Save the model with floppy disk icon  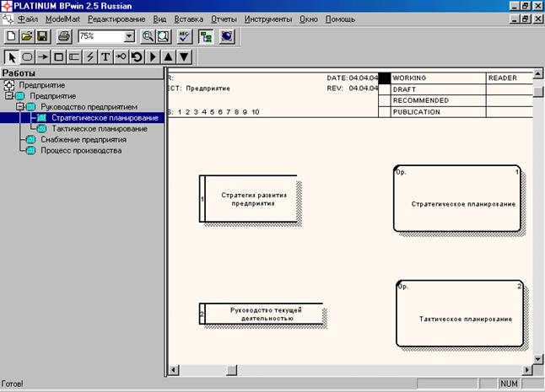[x=42, y=36]
